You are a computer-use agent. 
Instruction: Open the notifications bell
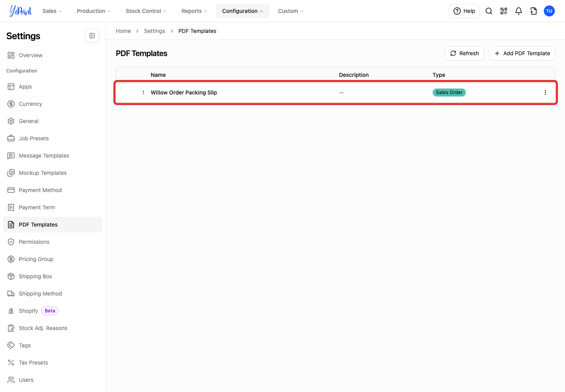519,11
